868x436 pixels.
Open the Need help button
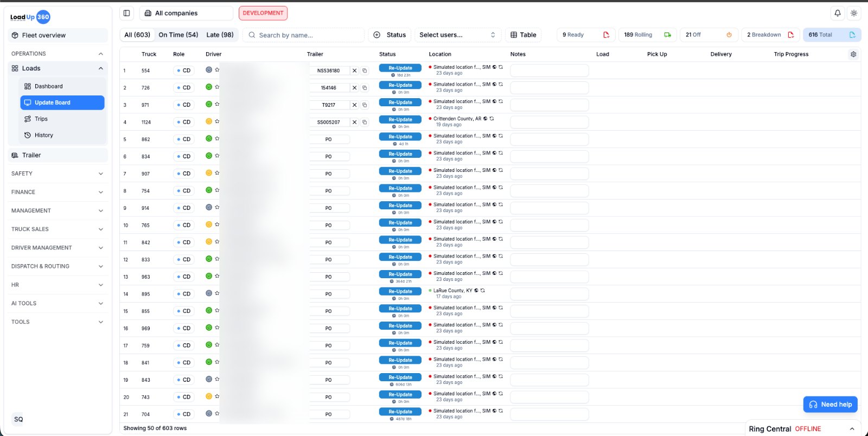(831, 405)
